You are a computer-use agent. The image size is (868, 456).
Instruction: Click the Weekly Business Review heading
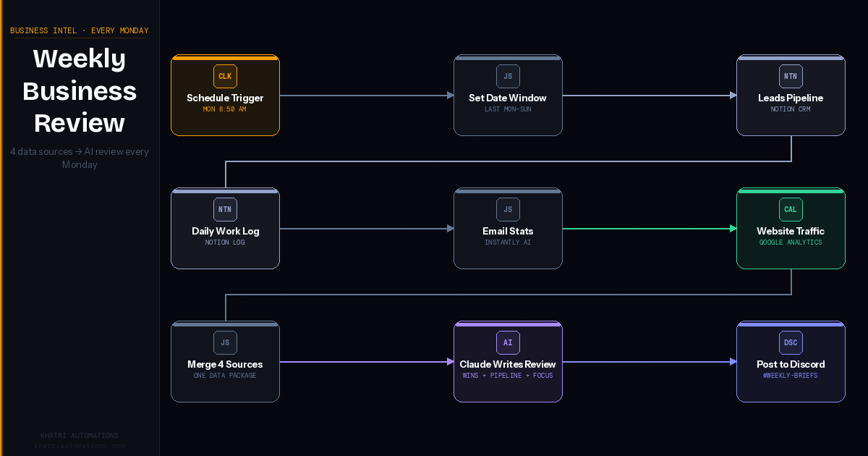coord(80,90)
